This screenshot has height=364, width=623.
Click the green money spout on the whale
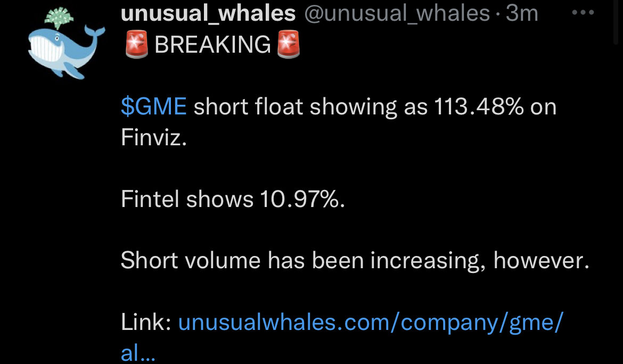[x=59, y=18]
